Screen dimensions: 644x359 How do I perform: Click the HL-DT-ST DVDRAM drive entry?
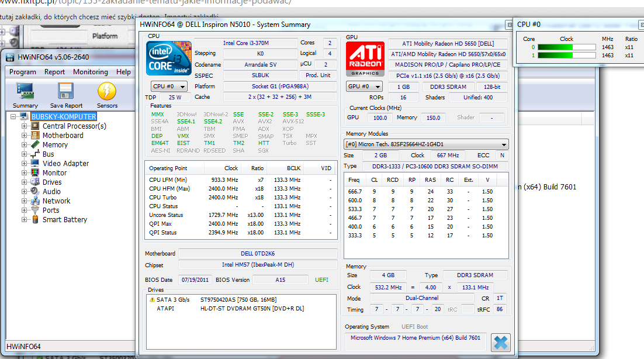(252, 309)
